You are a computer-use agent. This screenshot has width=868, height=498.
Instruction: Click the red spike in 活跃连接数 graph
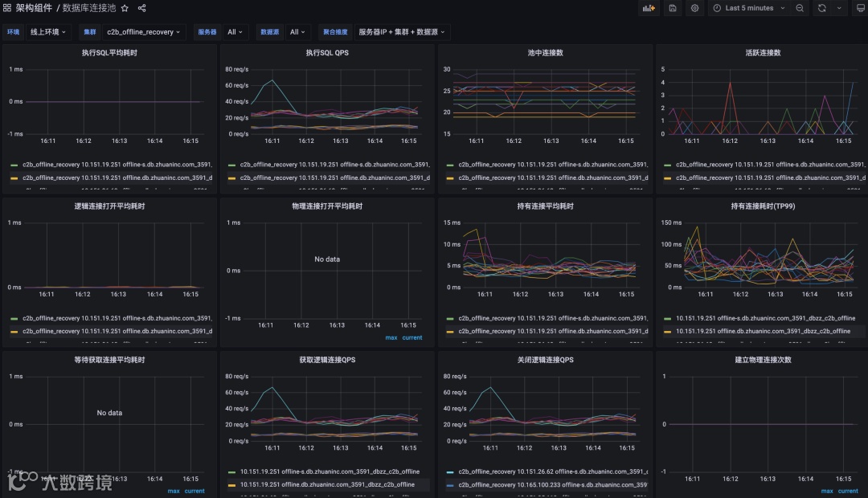[730, 83]
